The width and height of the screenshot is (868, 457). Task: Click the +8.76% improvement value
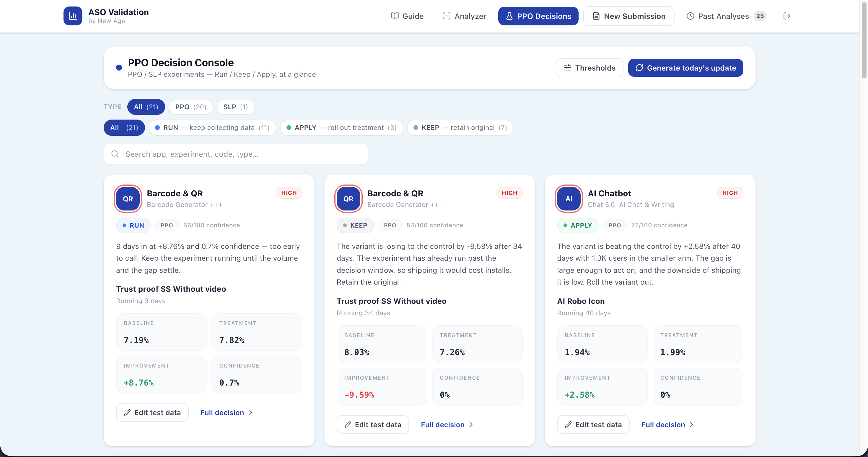139,383
